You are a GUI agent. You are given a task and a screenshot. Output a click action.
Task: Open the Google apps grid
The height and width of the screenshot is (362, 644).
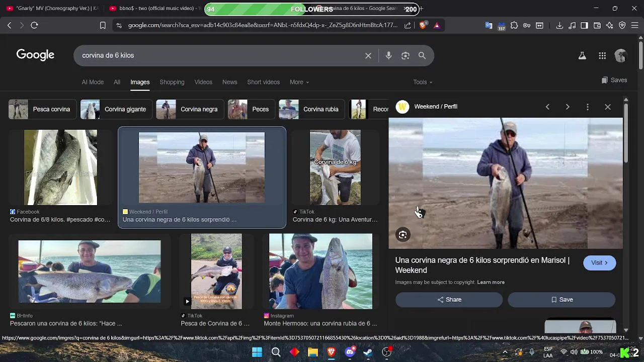(x=602, y=56)
